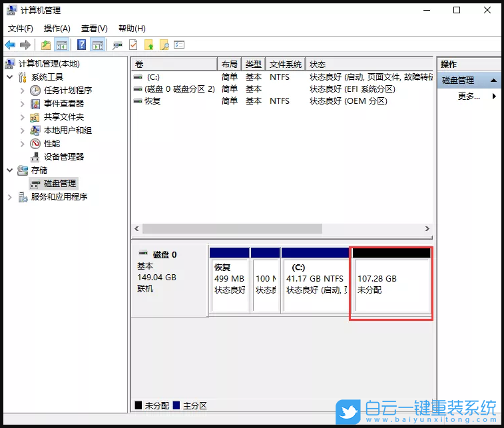The width and height of the screenshot is (504, 428).
Task: Open the 查看(V) menu
Action: point(94,29)
